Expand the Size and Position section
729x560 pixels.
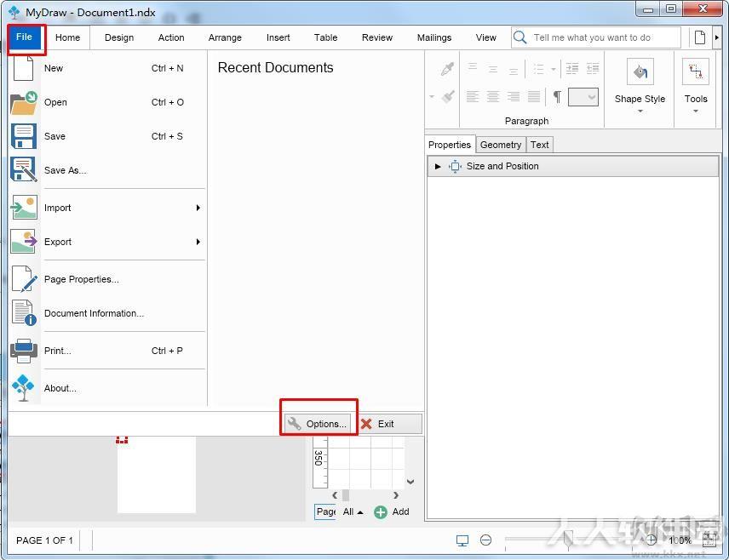[x=438, y=166]
